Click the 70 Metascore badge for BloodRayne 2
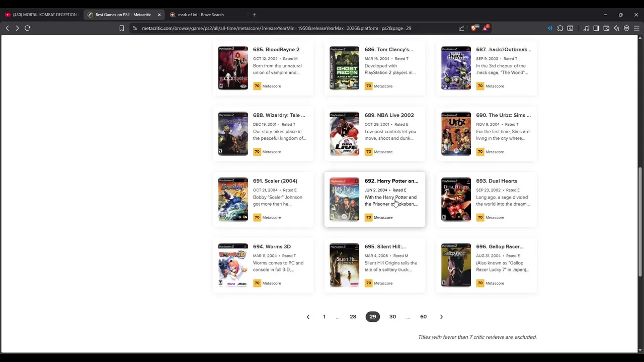The width and height of the screenshot is (644, 362). tap(257, 86)
